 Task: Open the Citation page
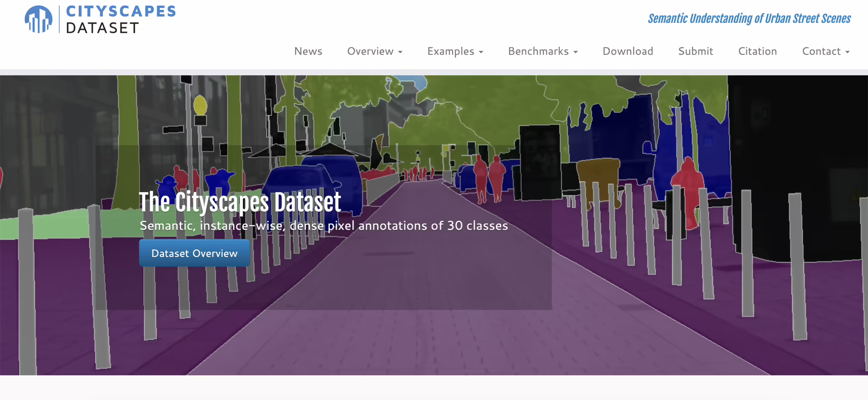tap(757, 51)
